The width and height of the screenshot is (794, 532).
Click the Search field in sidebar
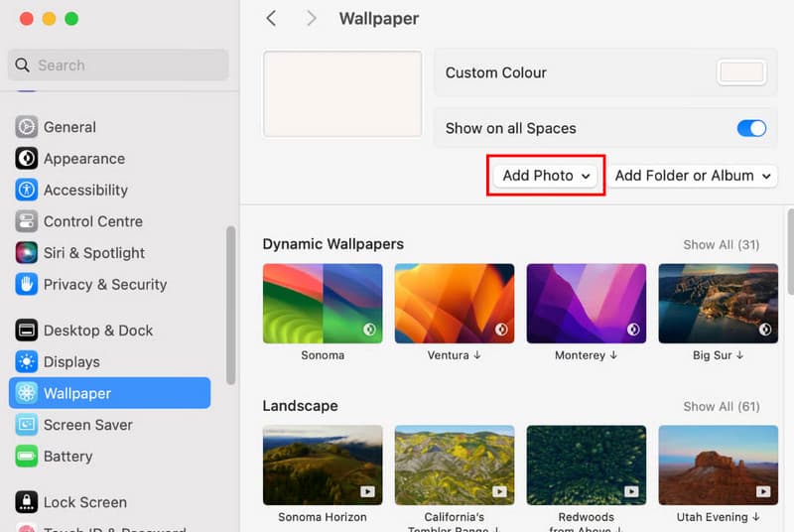119,66
